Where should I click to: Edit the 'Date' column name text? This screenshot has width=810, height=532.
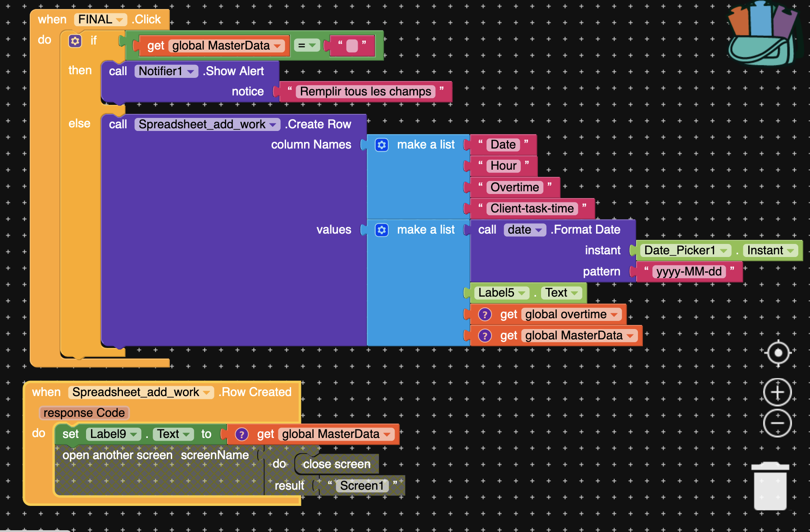[503, 145]
